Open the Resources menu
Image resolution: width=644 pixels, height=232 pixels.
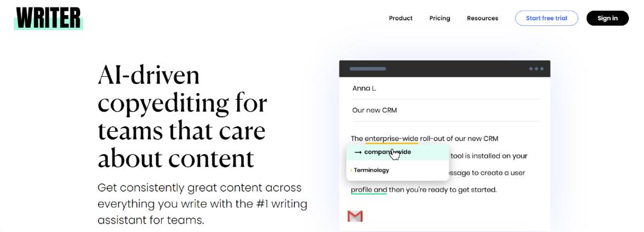coord(482,18)
